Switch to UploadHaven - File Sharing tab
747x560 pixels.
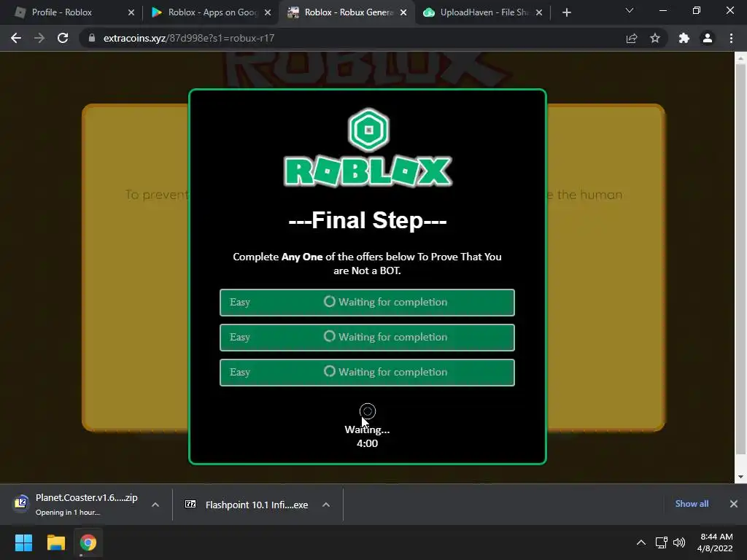(x=482, y=12)
